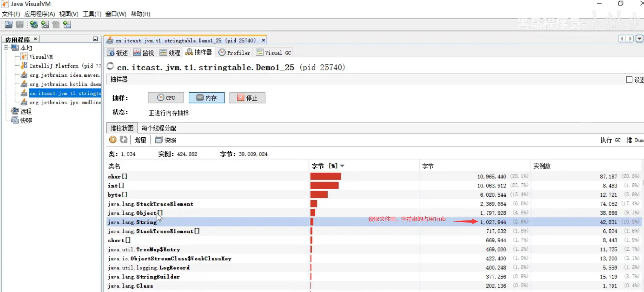Open the Sampler tab

199,52
